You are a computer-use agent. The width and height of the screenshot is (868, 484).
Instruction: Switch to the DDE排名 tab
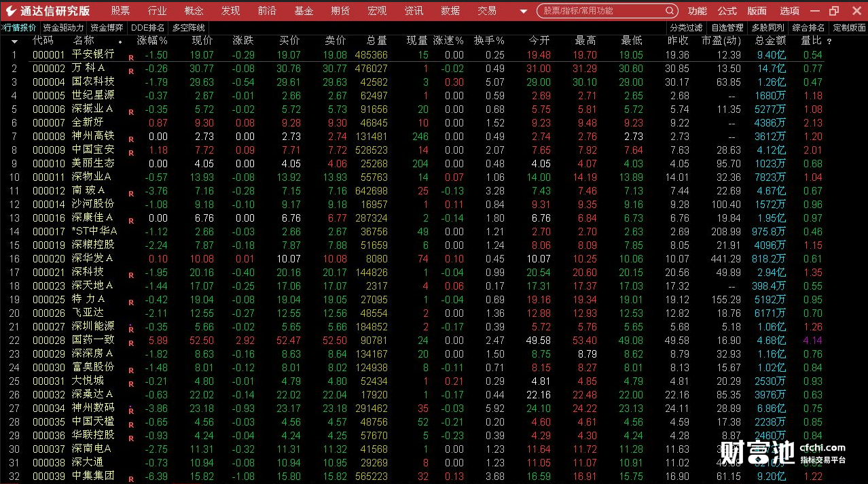[147, 28]
